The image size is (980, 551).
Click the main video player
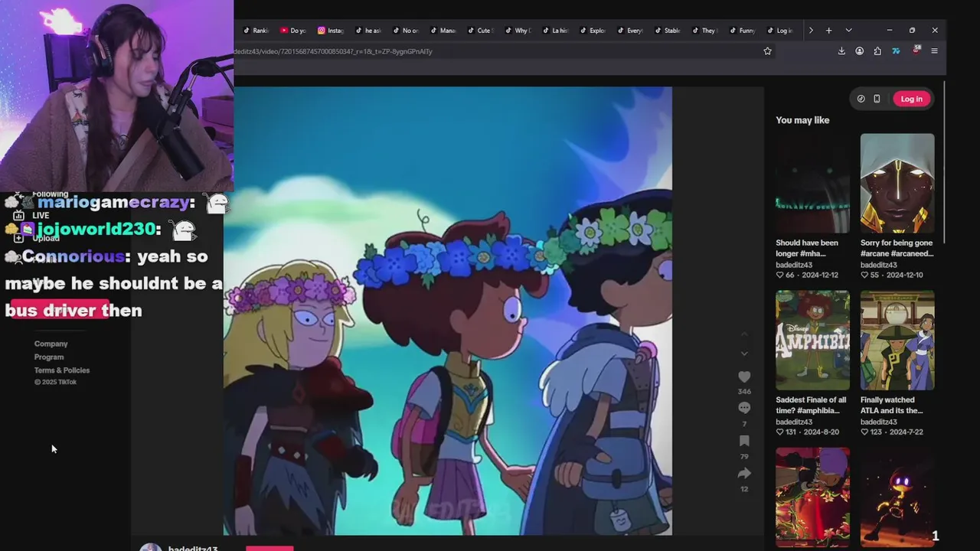(448, 311)
